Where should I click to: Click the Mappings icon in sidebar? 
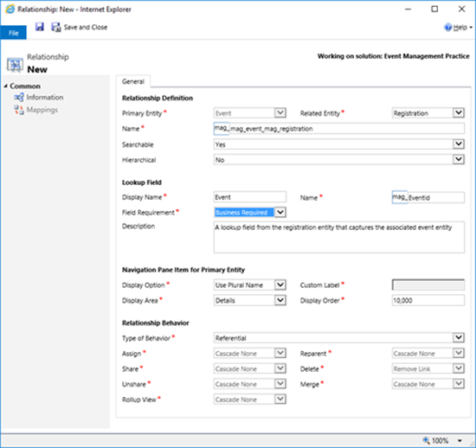pyautogui.click(x=18, y=110)
